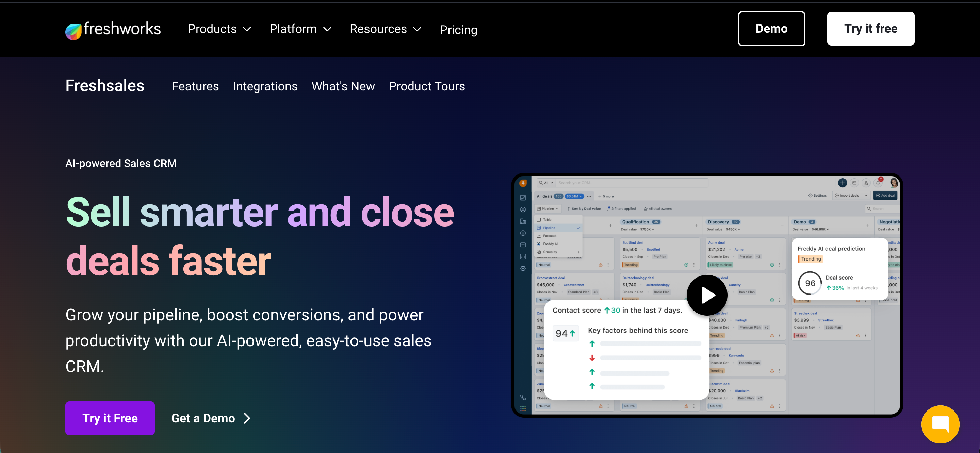Click the 5 more tab link
The width and height of the screenshot is (980, 453).
pyautogui.click(x=606, y=196)
